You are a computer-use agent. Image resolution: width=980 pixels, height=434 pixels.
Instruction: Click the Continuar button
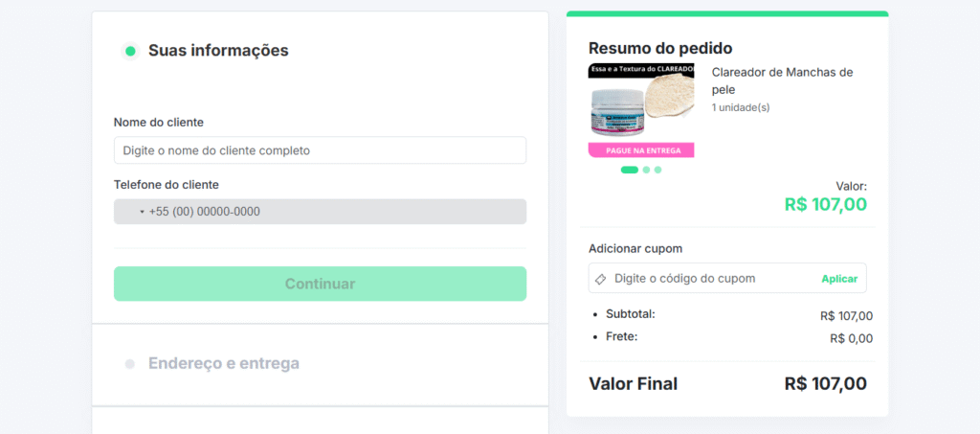[320, 284]
